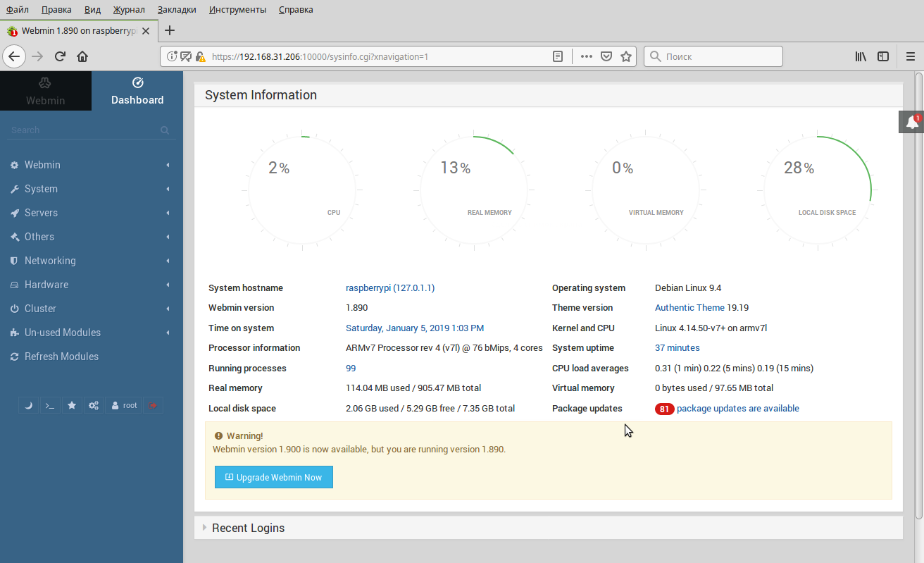Open the notifications bell

click(x=911, y=122)
